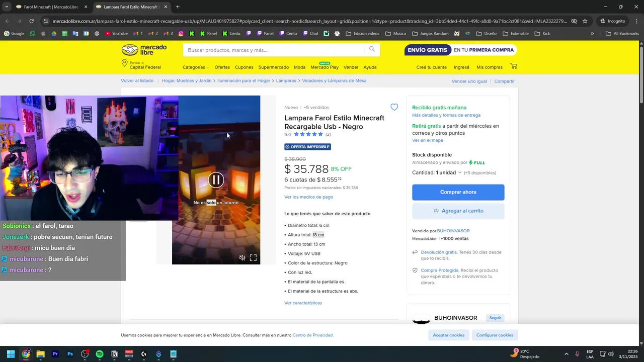Viewport: 644px width, 362px height.
Task: Open the Chat bookmark
Action: (310, 34)
